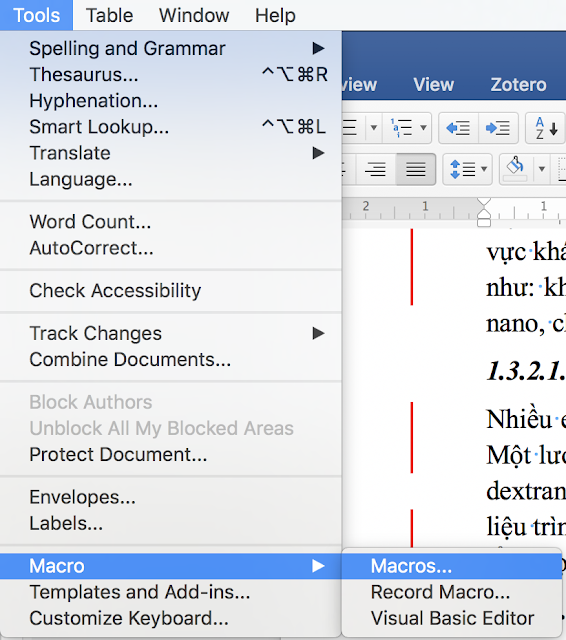Click the decrease indent icon

458,128
